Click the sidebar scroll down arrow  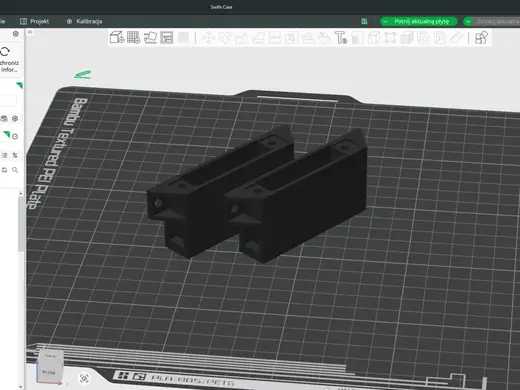pyautogui.click(x=21, y=387)
